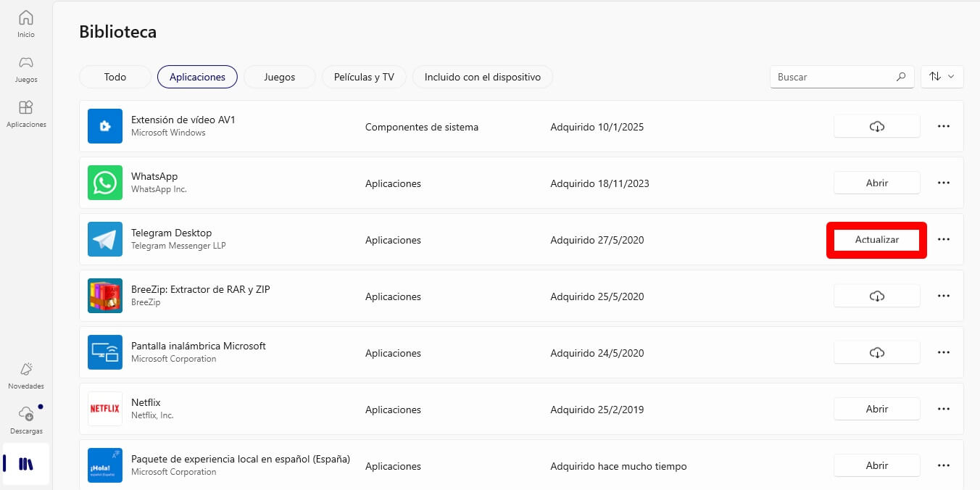Click the Telegram Messenger LLP publisher text
Image resolution: width=980 pixels, height=490 pixels.
pyautogui.click(x=178, y=246)
